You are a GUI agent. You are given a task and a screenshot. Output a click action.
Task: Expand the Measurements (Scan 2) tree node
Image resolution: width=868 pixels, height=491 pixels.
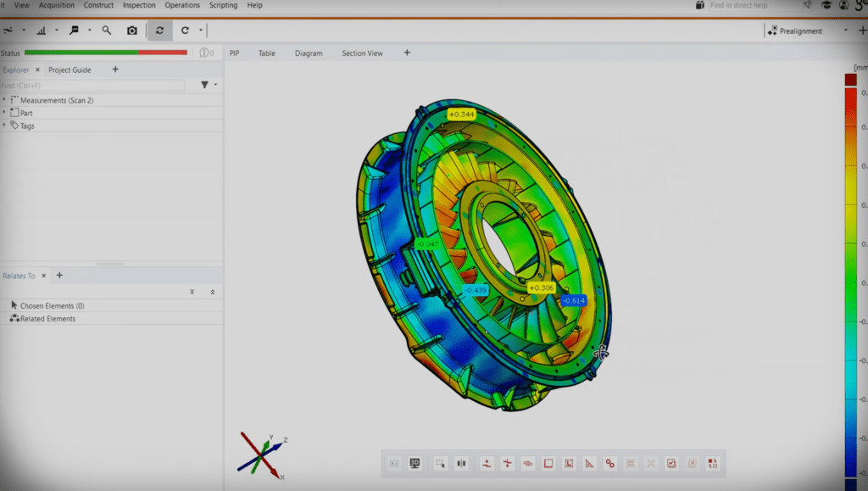pyautogui.click(x=4, y=100)
